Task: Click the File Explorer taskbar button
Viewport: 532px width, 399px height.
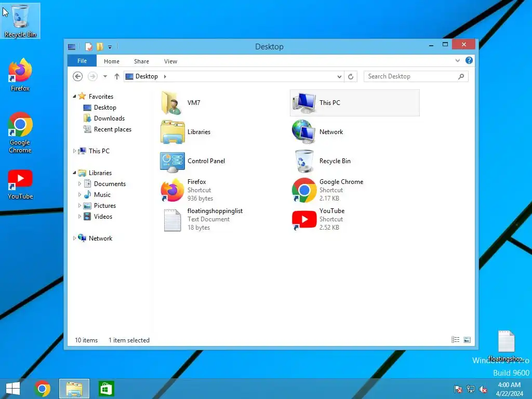Action: [x=74, y=389]
